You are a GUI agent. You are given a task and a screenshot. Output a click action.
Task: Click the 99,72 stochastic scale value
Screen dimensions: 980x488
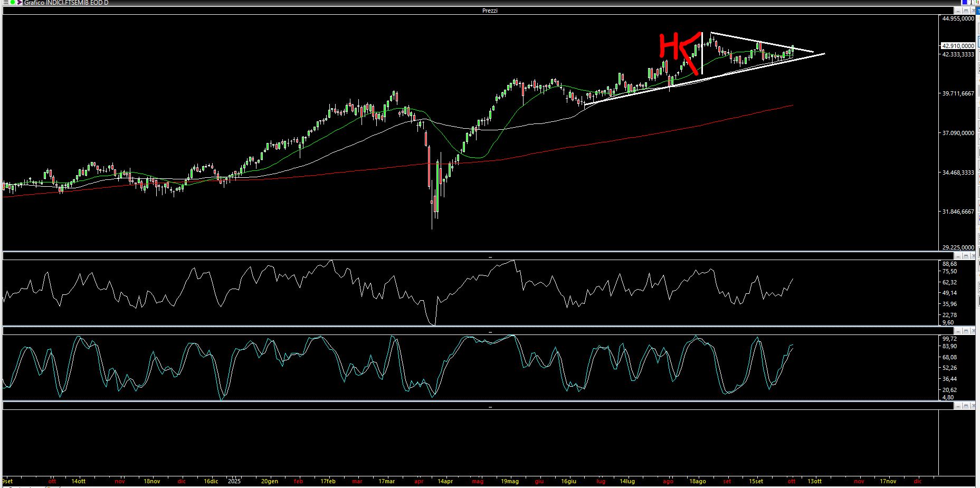(x=949, y=339)
